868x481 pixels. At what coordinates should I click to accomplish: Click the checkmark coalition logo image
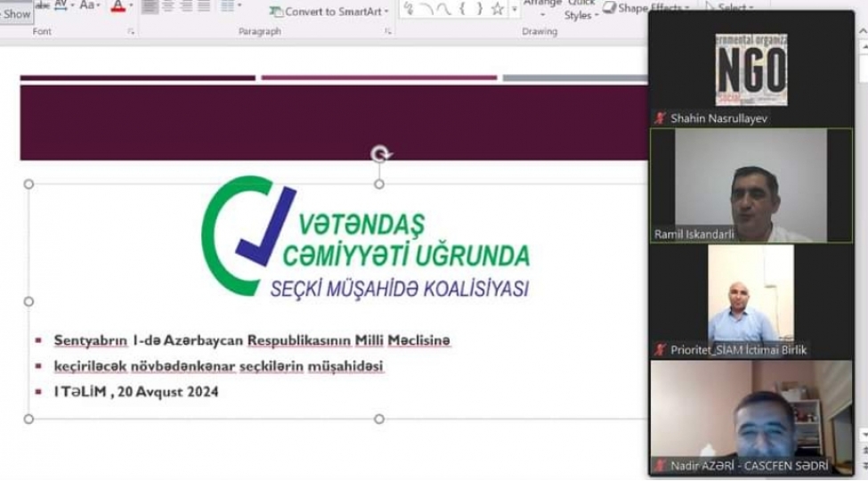(247, 235)
